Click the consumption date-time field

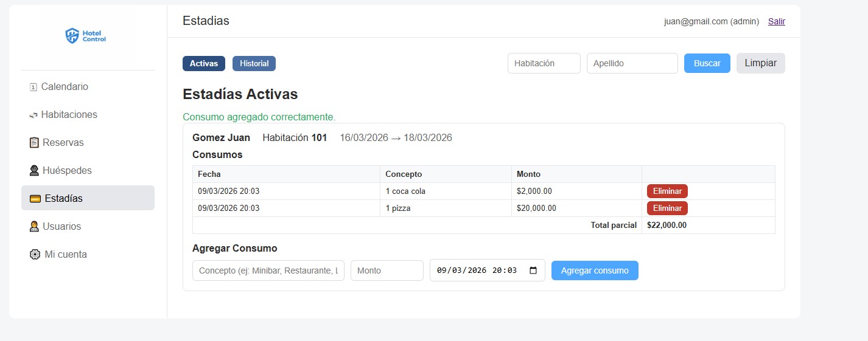(488, 270)
